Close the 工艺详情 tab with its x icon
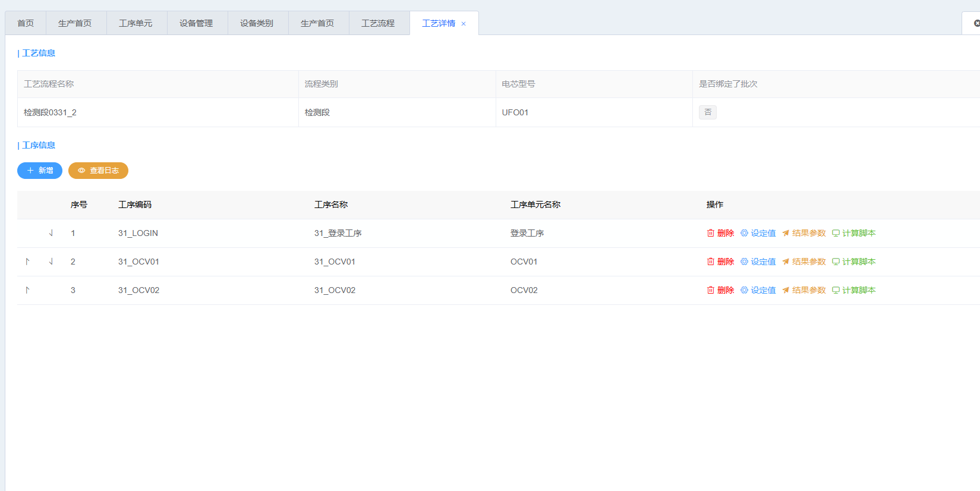 pyautogui.click(x=464, y=24)
